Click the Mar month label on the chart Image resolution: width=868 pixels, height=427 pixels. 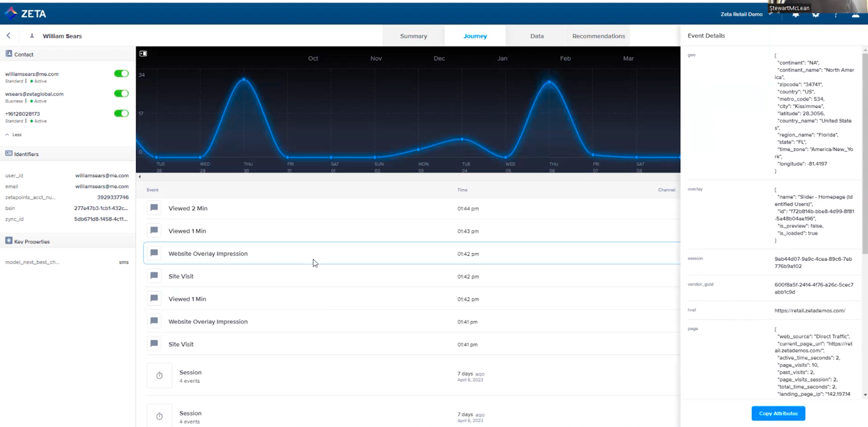click(x=628, y=58)
